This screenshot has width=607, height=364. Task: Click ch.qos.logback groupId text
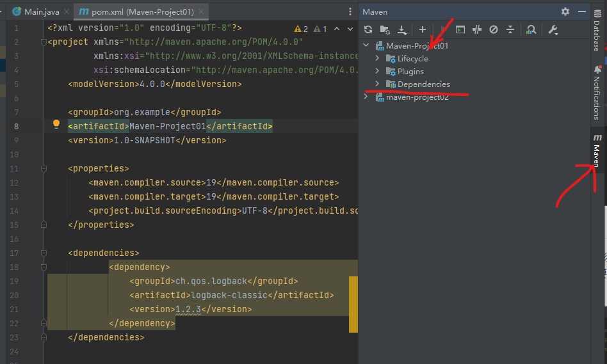point(211,281)
